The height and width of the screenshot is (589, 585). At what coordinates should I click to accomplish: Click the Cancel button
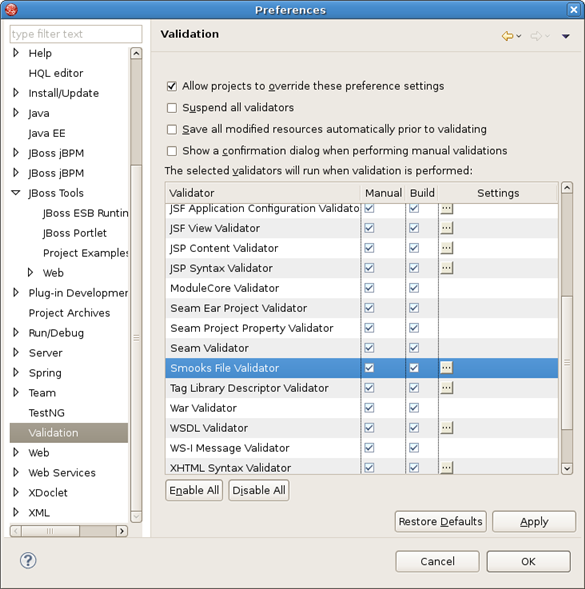coord(437,561)
